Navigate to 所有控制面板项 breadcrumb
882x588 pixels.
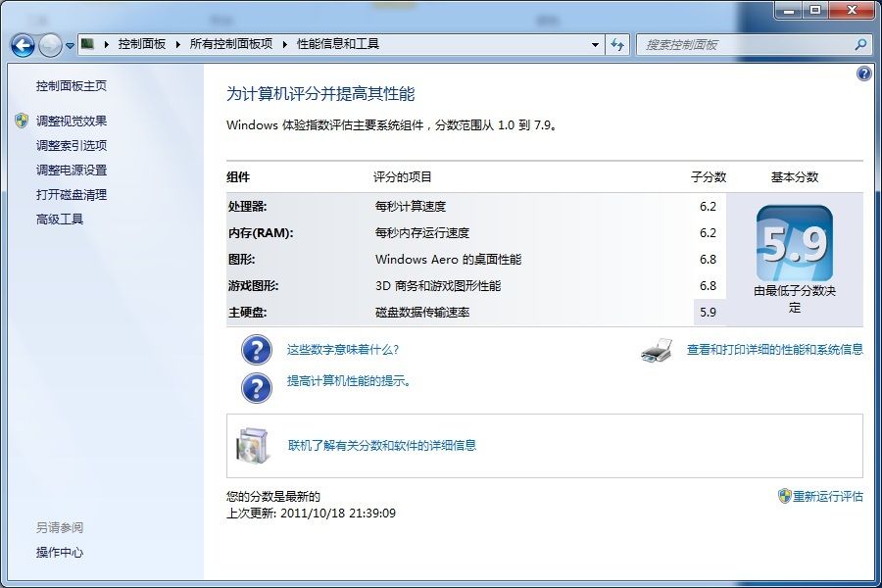click(x=231, y=44)
